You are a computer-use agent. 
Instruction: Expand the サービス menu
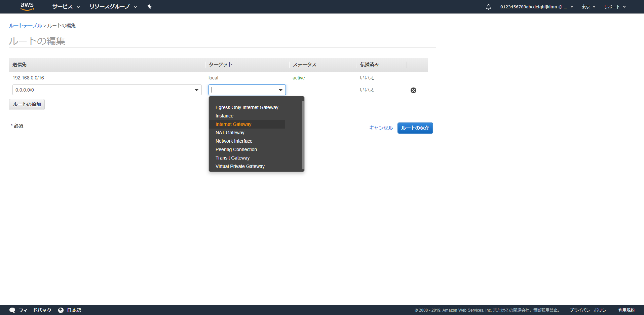pos(66,7)
